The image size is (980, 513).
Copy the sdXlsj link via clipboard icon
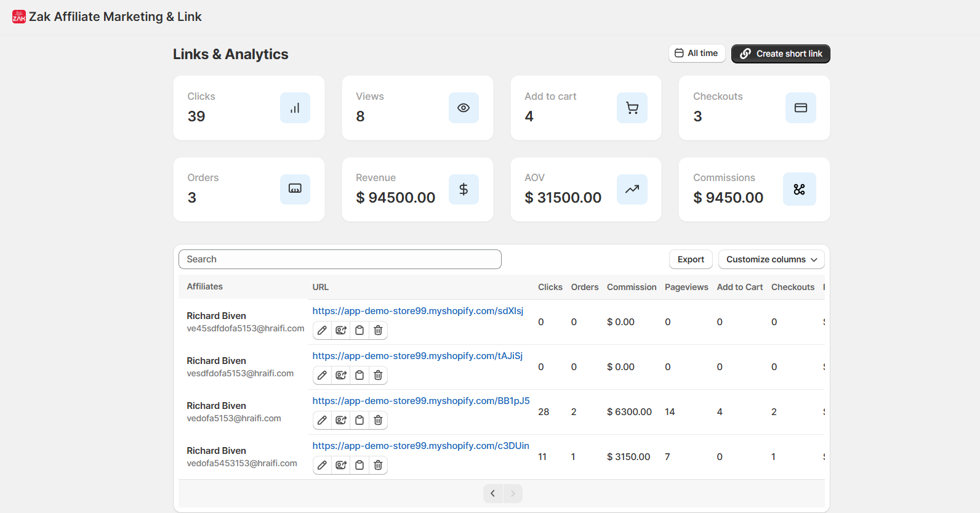coord(359,330)
